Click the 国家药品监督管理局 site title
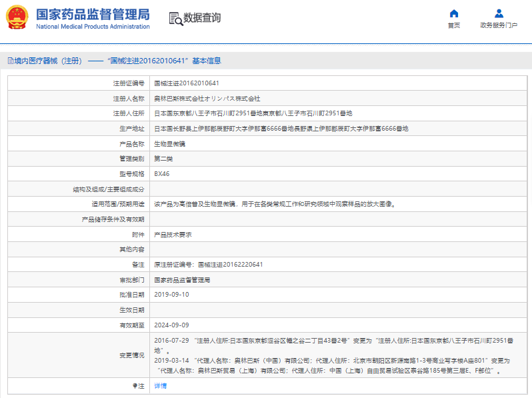Image resolution: width=532 pixels, height=398 pixels. click(x=93, y=15)
